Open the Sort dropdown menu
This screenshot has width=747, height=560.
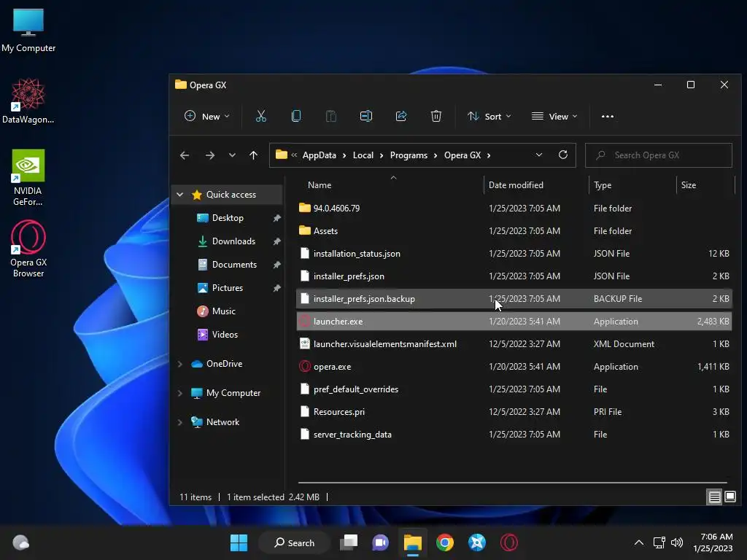(489, 116)
